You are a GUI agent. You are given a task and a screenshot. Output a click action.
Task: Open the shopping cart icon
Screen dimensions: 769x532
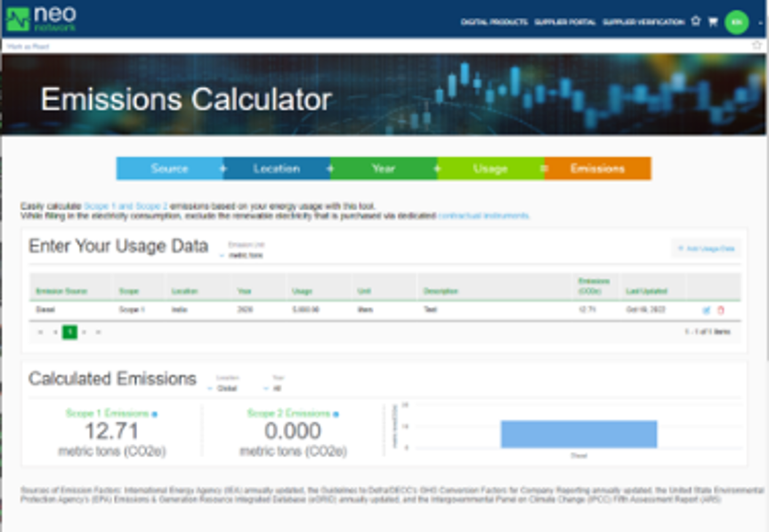click(x=713, y=21)
